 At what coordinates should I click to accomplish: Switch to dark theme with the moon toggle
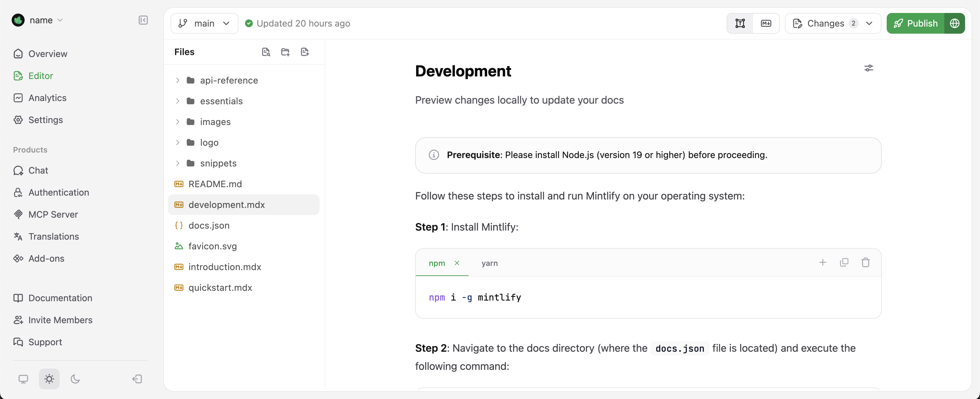(75, 379)
